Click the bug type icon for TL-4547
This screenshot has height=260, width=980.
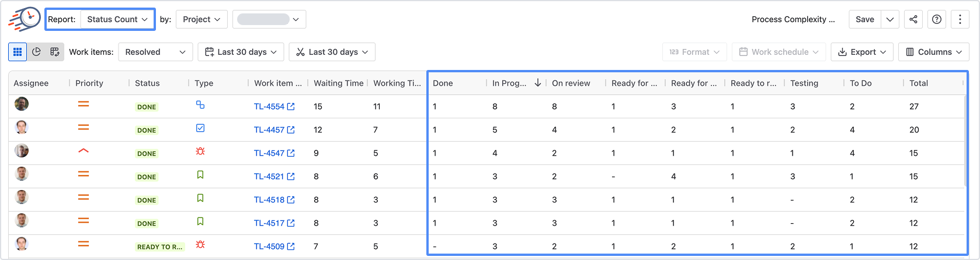coord(200,151)
